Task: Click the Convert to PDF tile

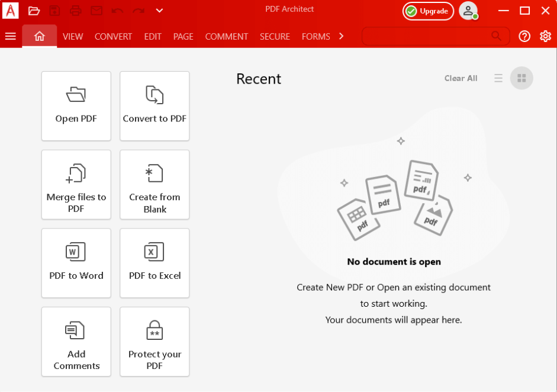Action: pos(154,106)
